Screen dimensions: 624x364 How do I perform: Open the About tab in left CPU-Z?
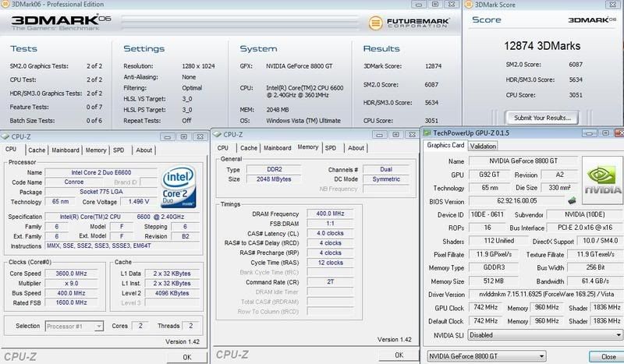pos(144,150)
